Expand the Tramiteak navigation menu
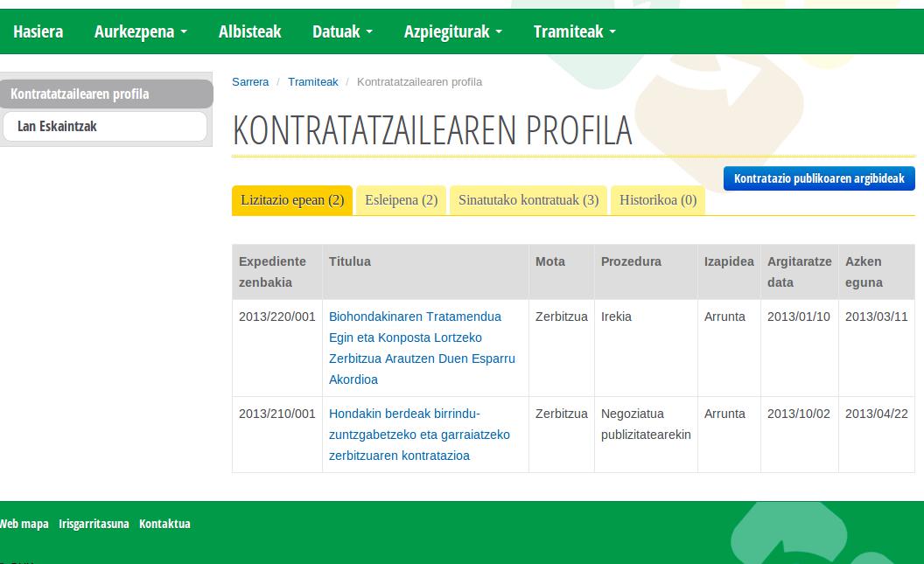Image resolution: width=924 pixels, height=564 pixels. coord(574,31)
